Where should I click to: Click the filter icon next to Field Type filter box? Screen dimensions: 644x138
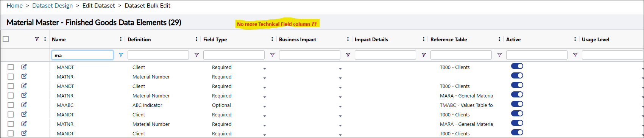(x=272, y=55)
